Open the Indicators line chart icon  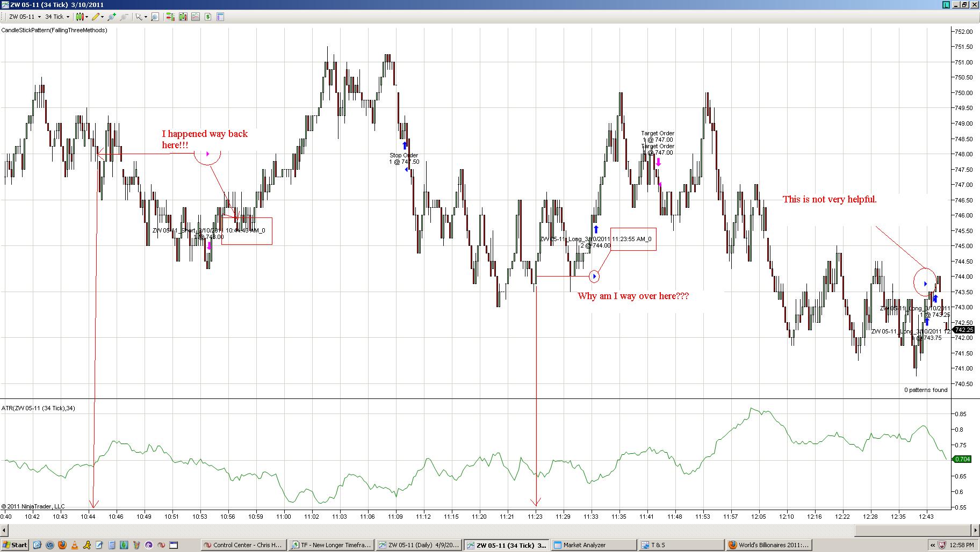195,17
